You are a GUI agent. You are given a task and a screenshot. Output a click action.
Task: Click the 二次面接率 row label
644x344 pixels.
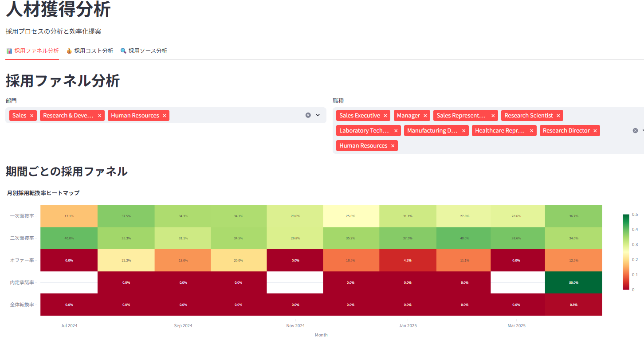tap(22, 238)
